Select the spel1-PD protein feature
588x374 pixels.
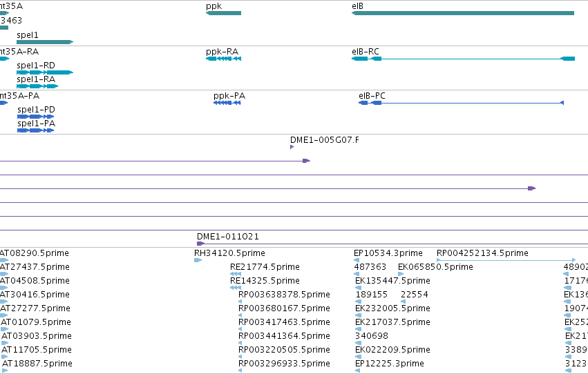(x=36, y=117)
